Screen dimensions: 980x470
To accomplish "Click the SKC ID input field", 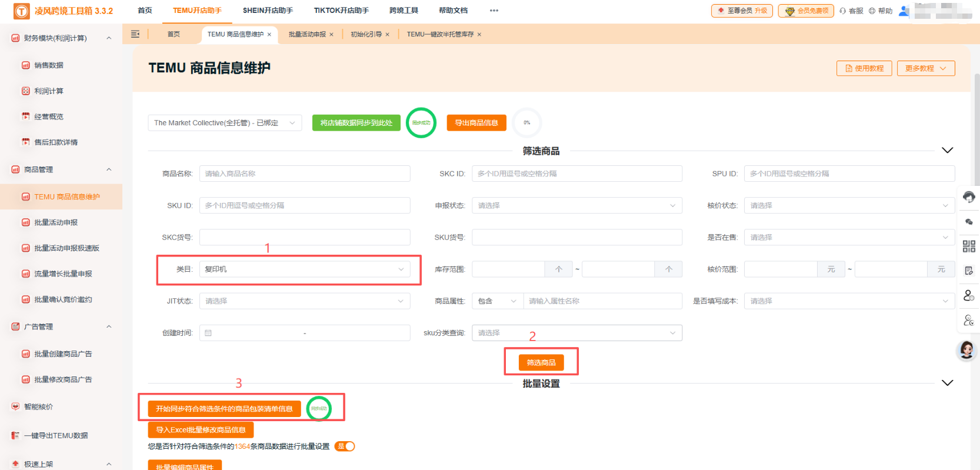I will (577, 174).
